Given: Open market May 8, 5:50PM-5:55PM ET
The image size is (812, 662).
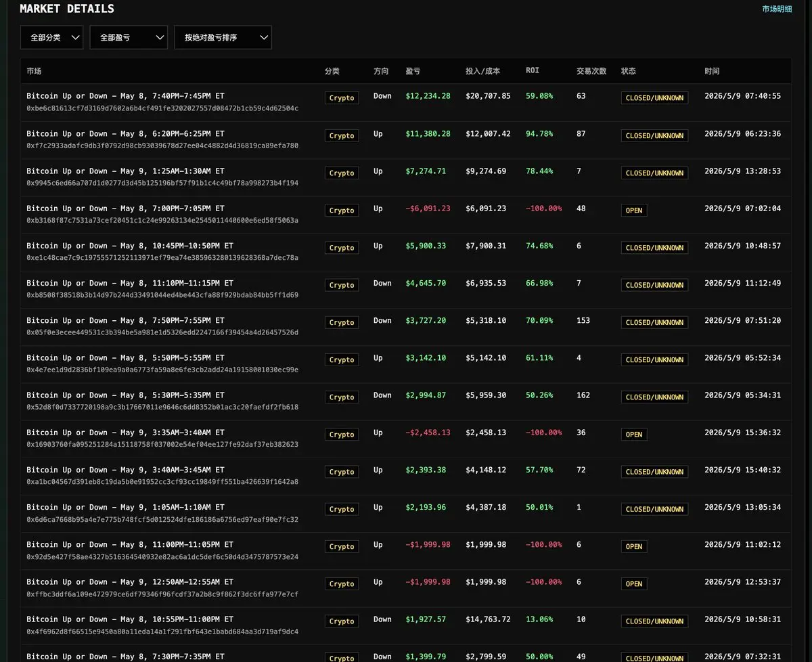Looking at the screenshot, I should click(125, 357).
